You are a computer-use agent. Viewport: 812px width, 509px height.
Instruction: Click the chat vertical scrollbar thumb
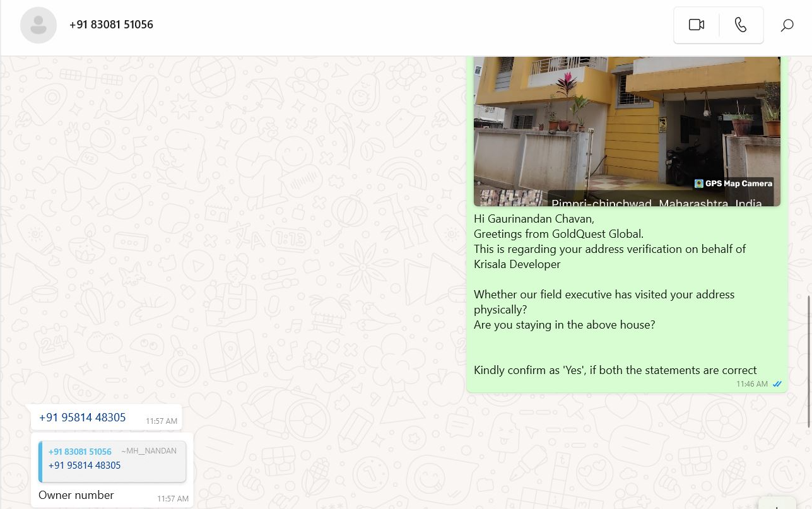[809, 361]
